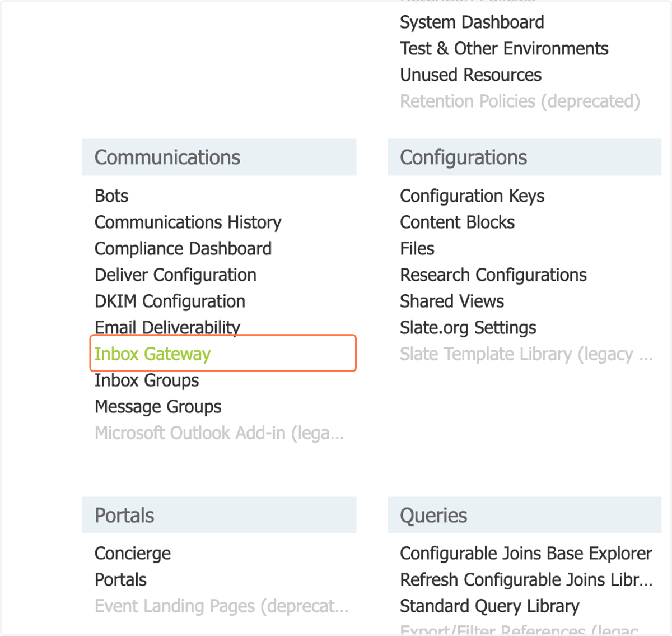672x636 pixels.
Task: Open the System Dashboard link
Action: click(x=472, y=22)
